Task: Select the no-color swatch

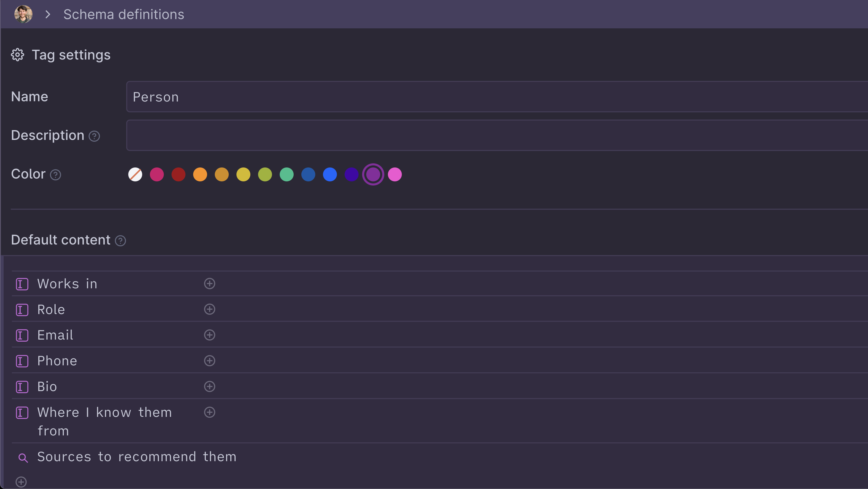Action: (x=135, y=175)
